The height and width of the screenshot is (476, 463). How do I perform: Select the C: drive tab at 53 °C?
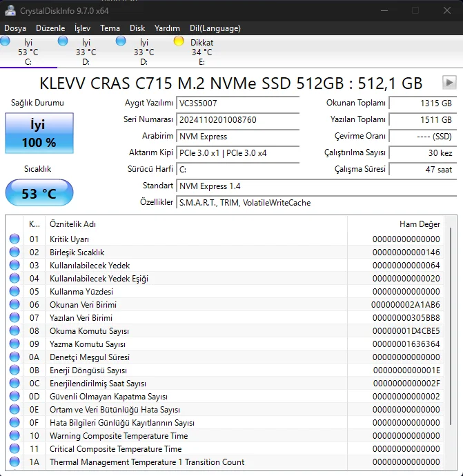click(x=28, y=52)
